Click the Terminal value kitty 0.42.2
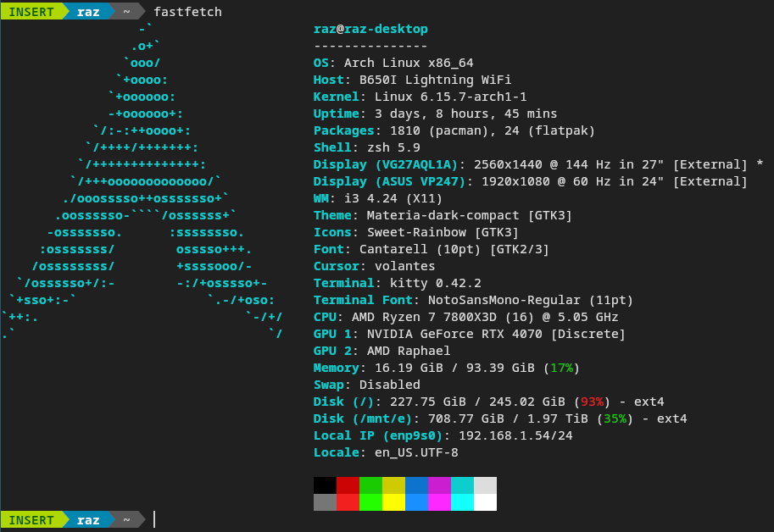 [436, 283]
